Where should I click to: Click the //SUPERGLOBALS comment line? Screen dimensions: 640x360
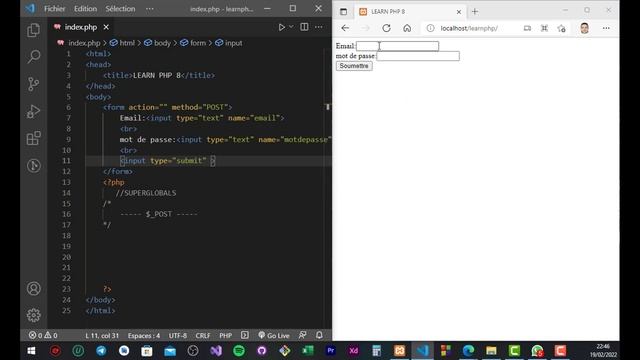pyautogui.click(x=146, y=193)
